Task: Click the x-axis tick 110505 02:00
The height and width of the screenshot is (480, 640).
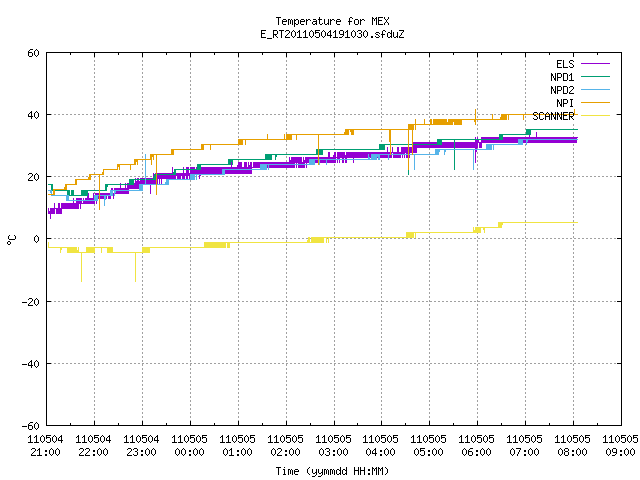Action: click(285, 446)
